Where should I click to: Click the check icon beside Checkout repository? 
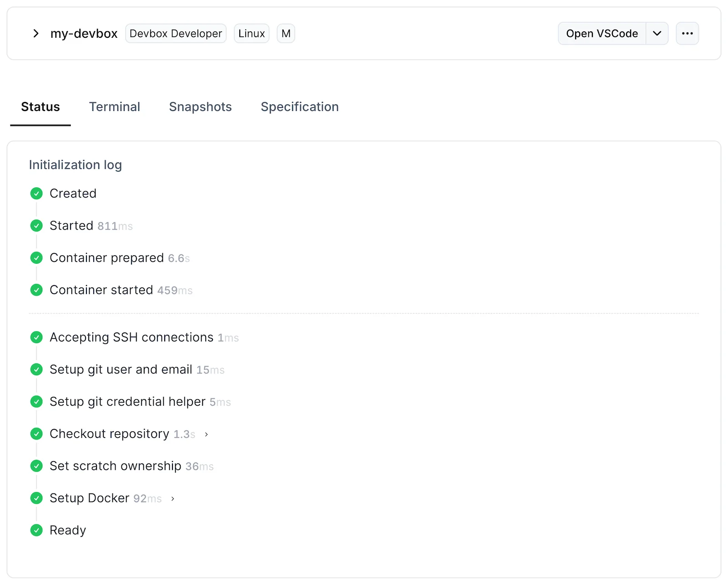point(36,434)
